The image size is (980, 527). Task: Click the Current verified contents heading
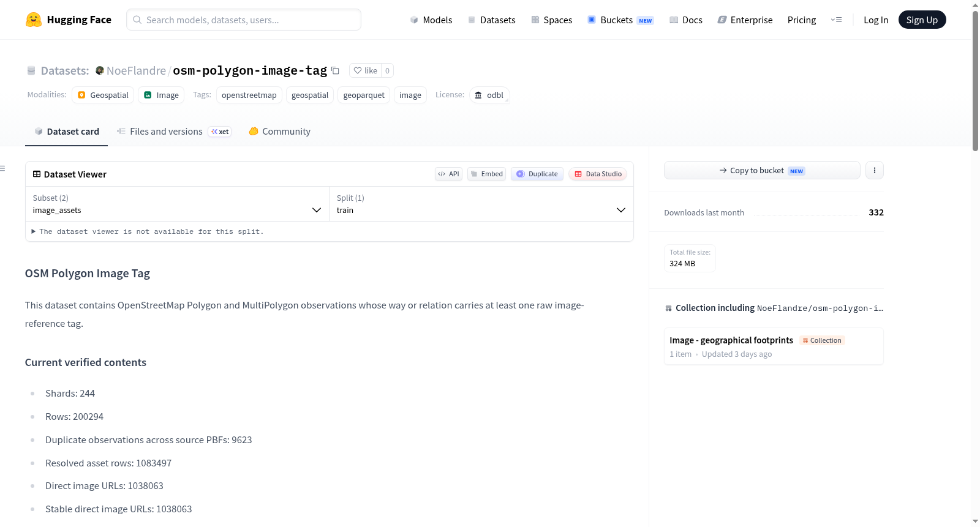coord(86,362)
